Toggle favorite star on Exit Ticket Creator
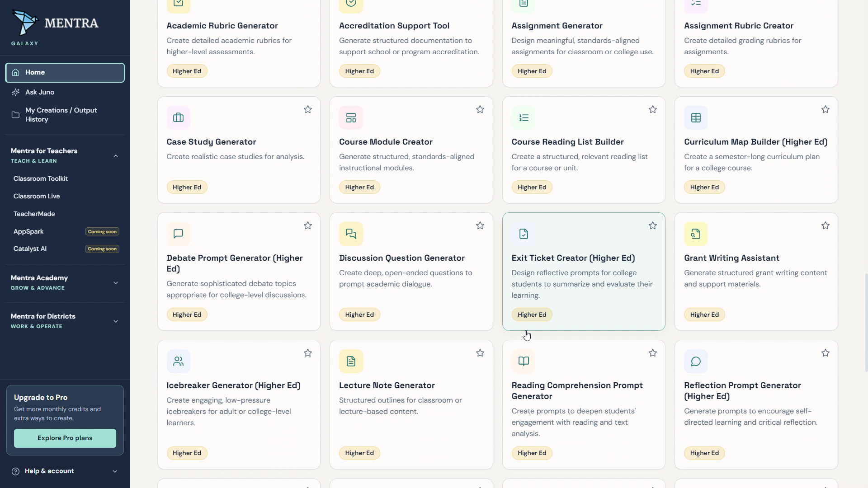Viewport: 868px width, 488px height. tap(653, 225)
